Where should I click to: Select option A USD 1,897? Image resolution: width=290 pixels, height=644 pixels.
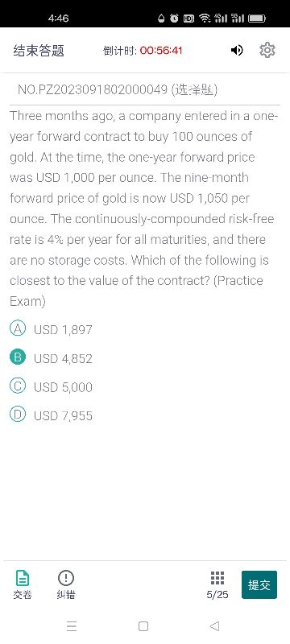51,329
